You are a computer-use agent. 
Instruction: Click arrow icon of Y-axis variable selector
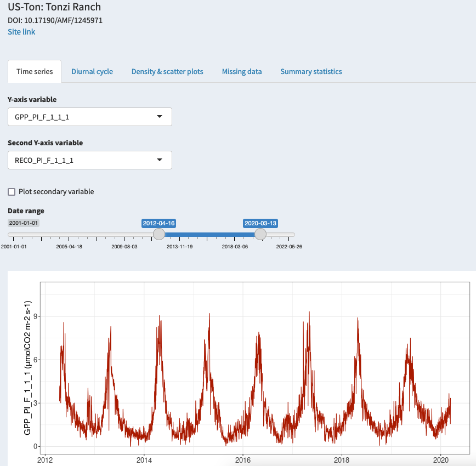[160, 117]
